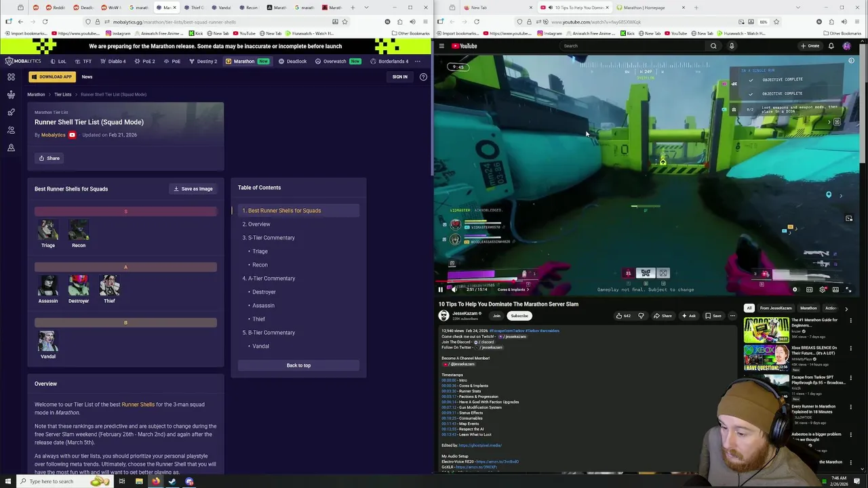This screenshot has height=488, width=868.
Task: Click SIGN IN on Mobalytics
Action: pyautogui.click(x=399, y=77)
